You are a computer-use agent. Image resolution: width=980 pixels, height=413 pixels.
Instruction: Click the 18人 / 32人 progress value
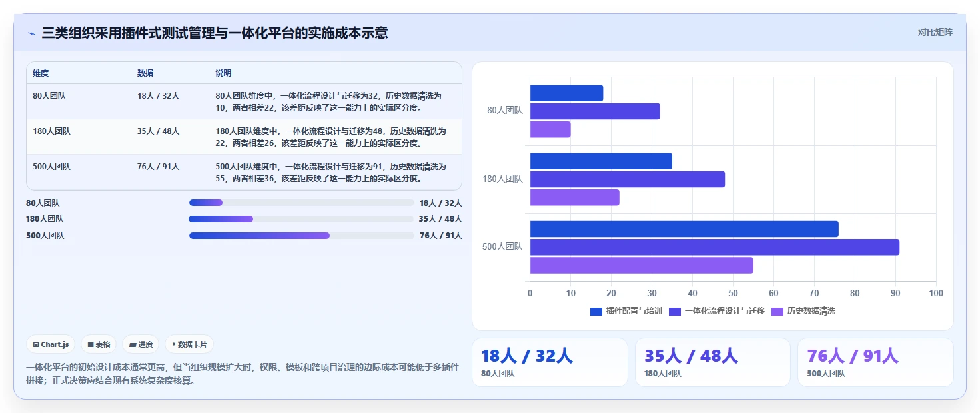(x=440, y=203)
